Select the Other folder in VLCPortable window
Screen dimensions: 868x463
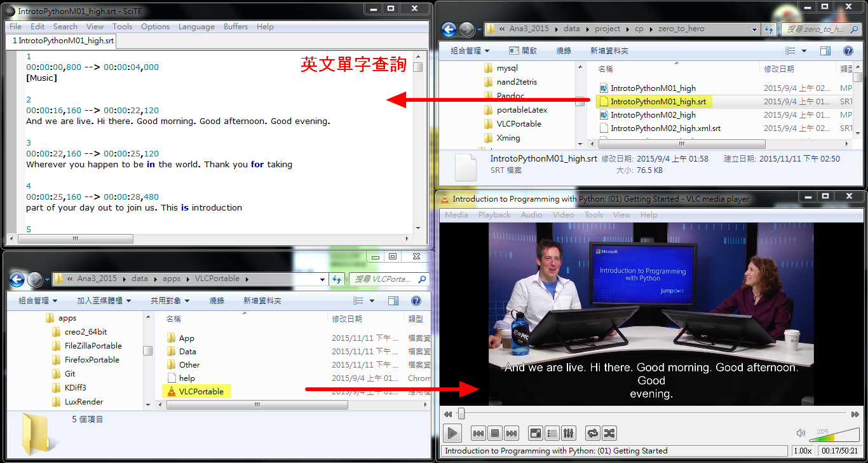183,365
